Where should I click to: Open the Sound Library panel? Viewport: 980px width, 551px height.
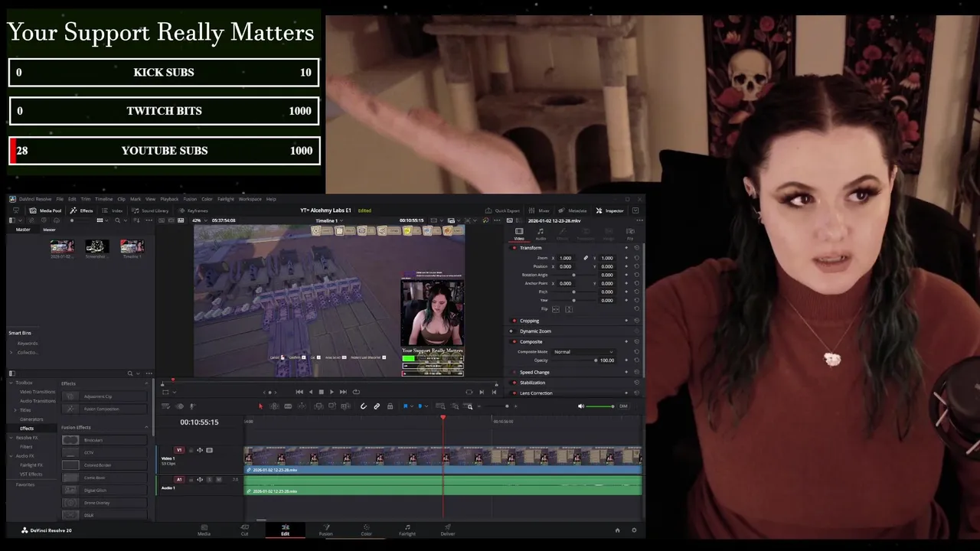pos(150,210)
